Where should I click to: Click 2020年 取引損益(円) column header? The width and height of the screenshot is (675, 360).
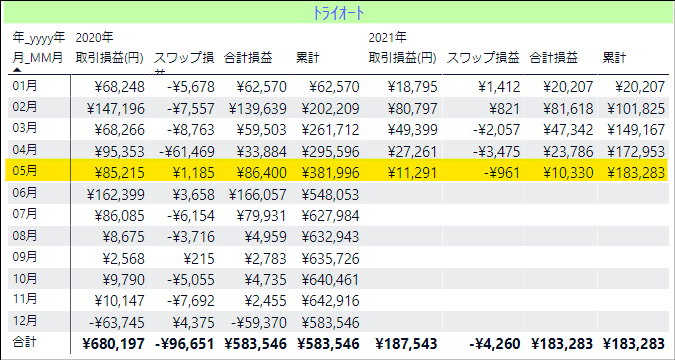coord(110,58)
